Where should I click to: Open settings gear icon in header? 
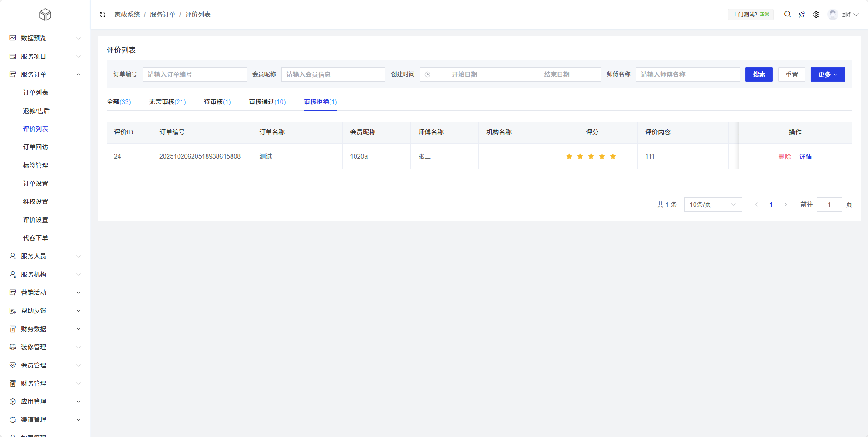tap(816, 15)
